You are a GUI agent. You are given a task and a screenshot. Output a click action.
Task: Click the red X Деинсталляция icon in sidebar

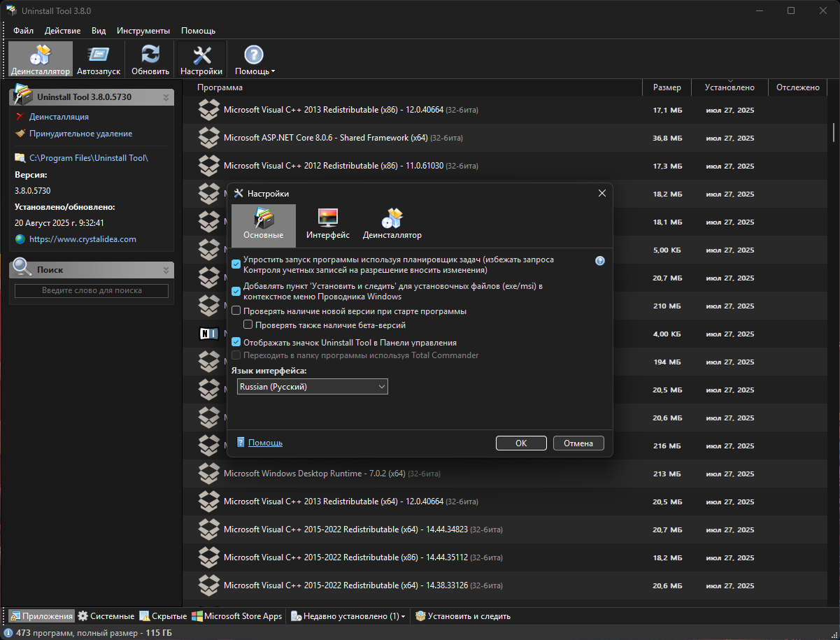[x=20, y=117]
